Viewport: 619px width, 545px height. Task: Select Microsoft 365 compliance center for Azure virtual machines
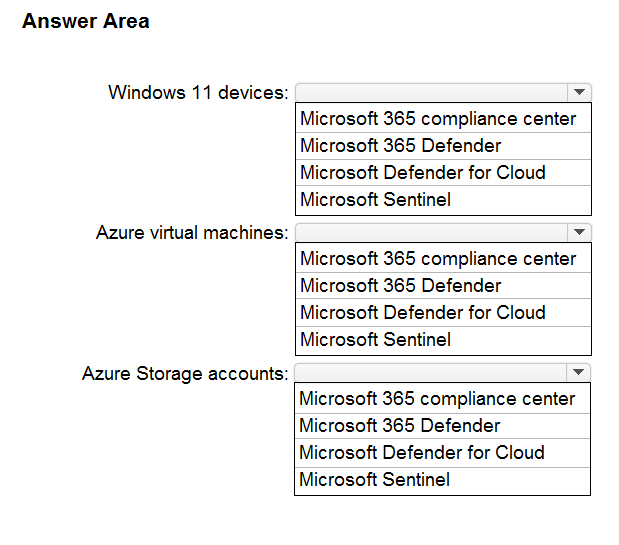tap(443, 258)
